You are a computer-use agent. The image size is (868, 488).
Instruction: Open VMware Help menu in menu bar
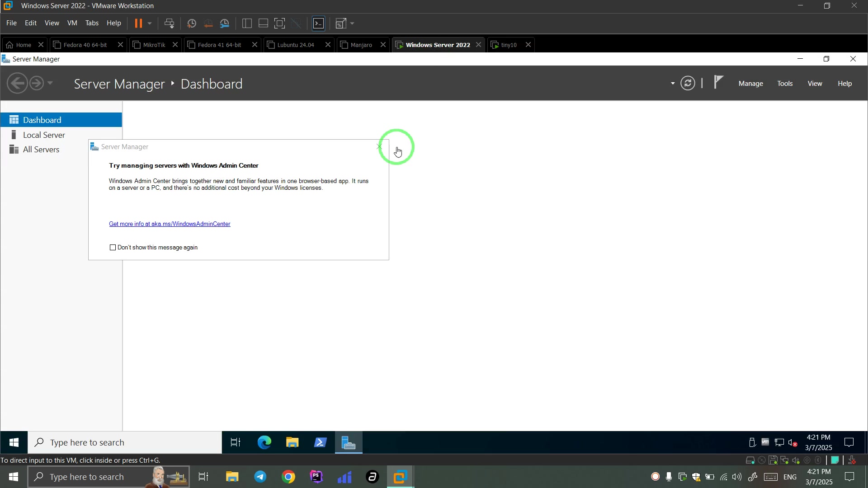(x=114, y=23)
